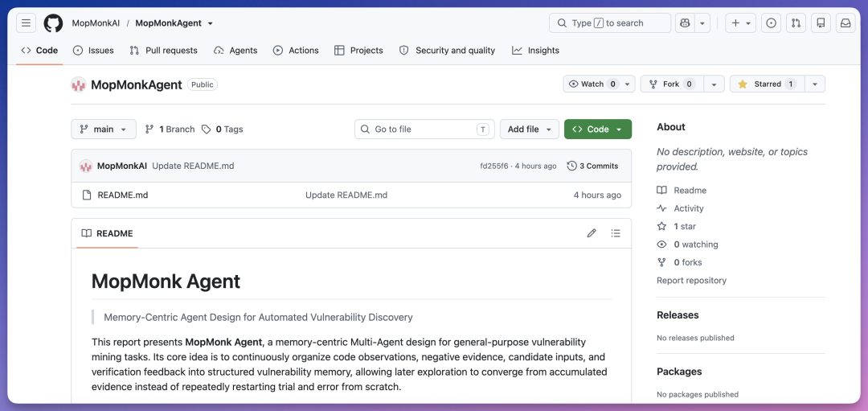Open README outline list icon

click(616, 233)
